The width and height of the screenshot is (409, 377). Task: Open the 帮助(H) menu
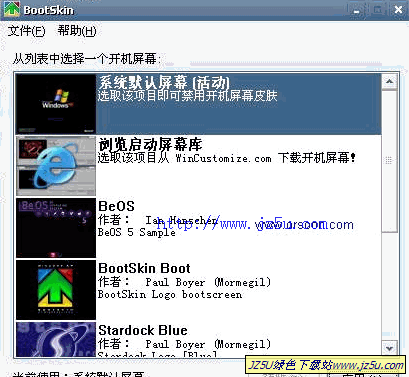77,31
